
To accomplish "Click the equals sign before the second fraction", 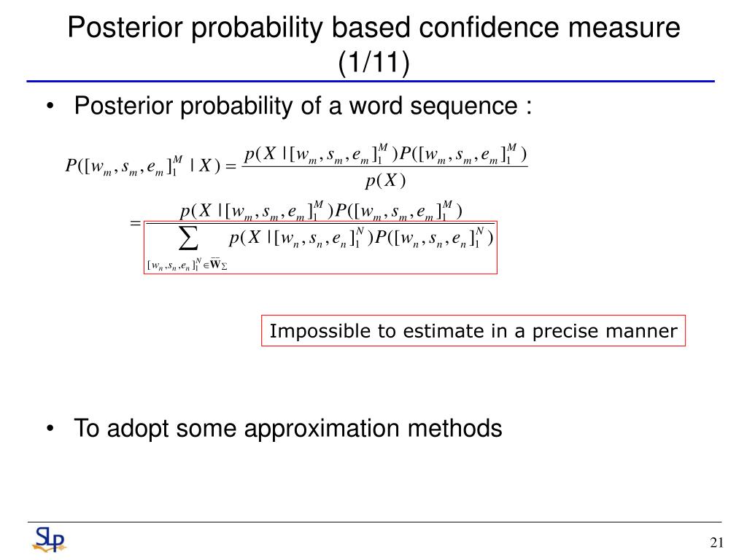I will [x=135, y=222].
